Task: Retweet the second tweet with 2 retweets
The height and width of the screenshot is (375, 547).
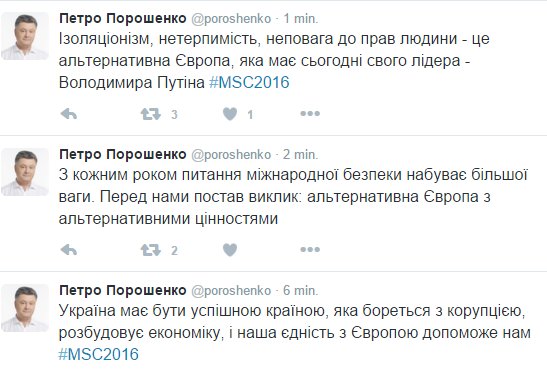Action: [151, 250]
